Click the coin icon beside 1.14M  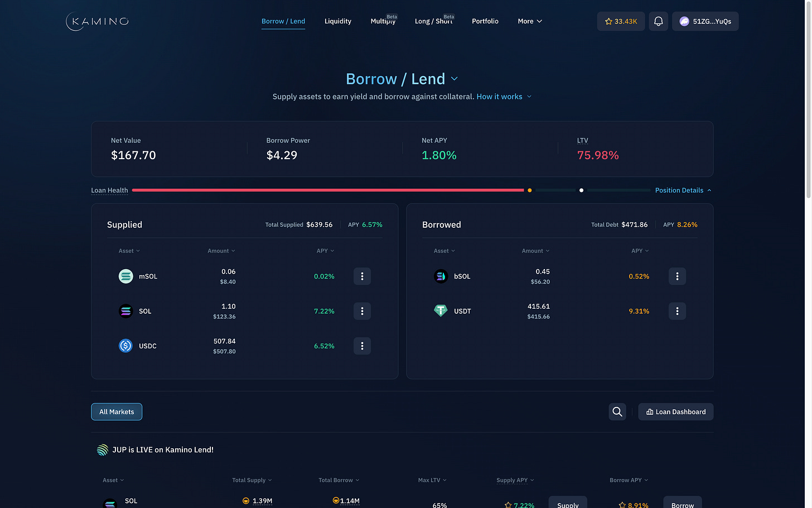click(x=336, y=500)
